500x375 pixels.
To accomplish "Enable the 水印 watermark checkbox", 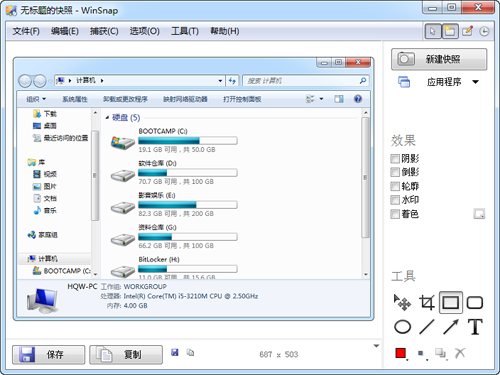I will coord(395,200).
